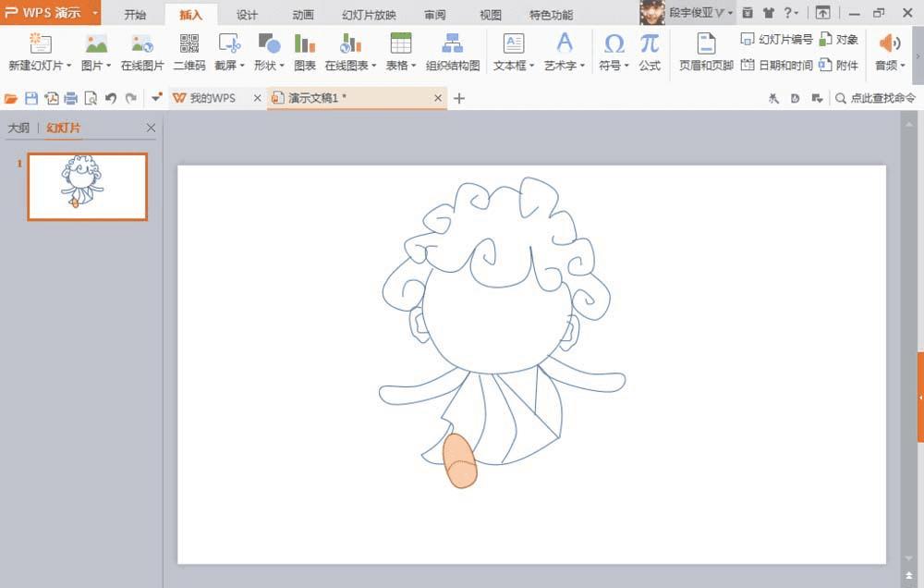The image size is (924, 588).
Task: Expand the orange side task pane handle
Action: pos(920,398)
